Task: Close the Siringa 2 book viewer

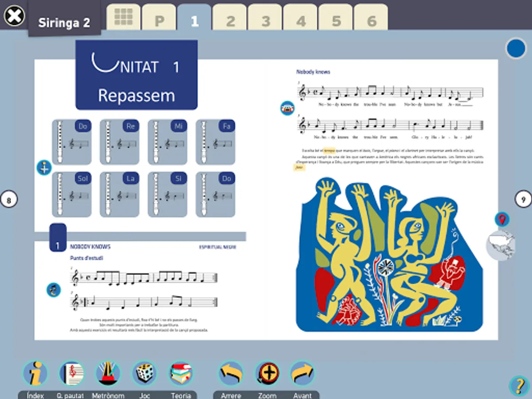Action: click(x=15, y=16)
